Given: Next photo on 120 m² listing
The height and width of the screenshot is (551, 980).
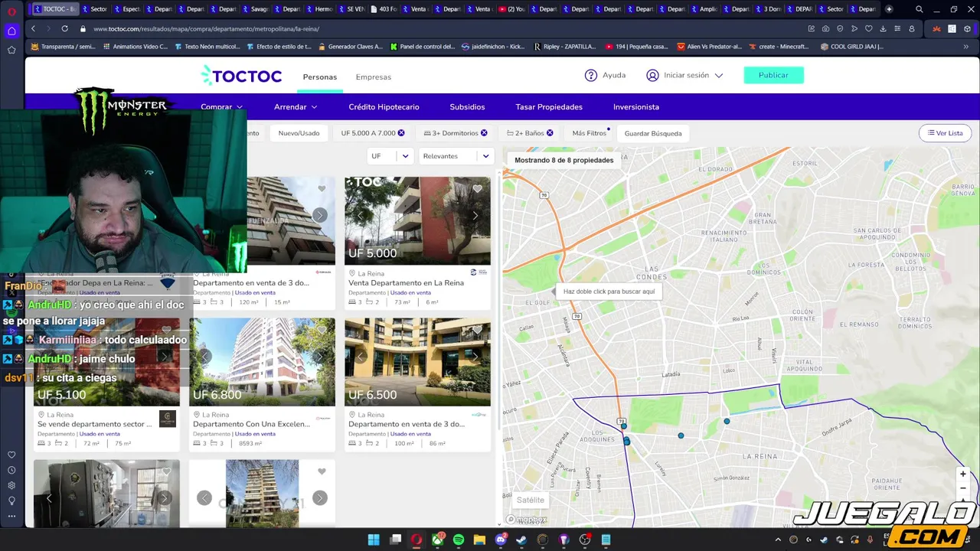Looking at the screenshot, I should (319, 216).
